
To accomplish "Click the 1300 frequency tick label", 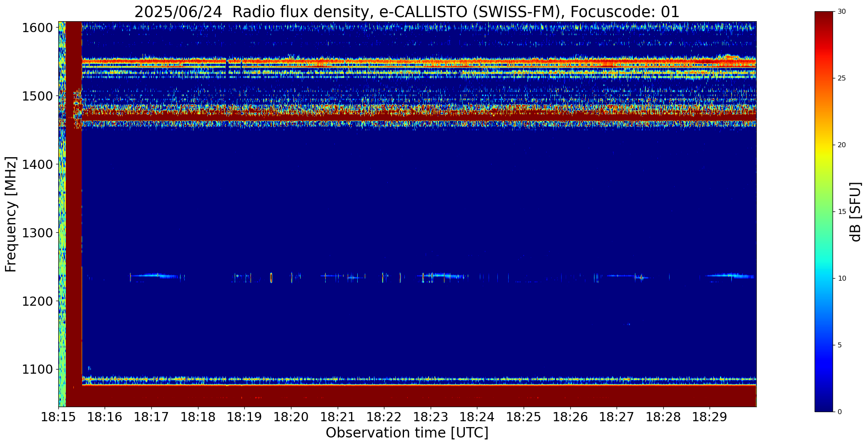I will pyautogui.click(x=38, y=233).
